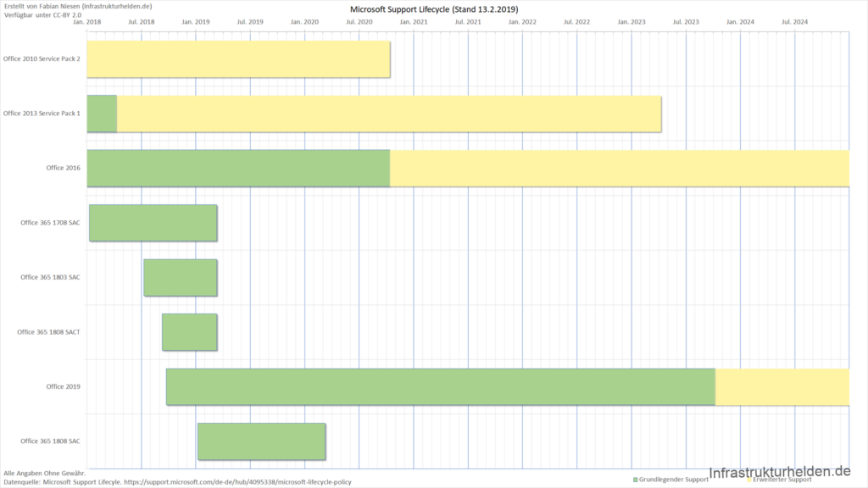Select the Jul. 2023 axis label
Image resolution: width=868 pixels, height=488 pixels.
[686, 22]
